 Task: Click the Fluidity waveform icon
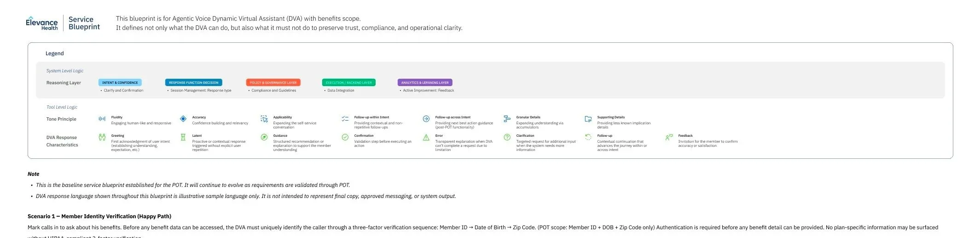[x=102, y=119]
